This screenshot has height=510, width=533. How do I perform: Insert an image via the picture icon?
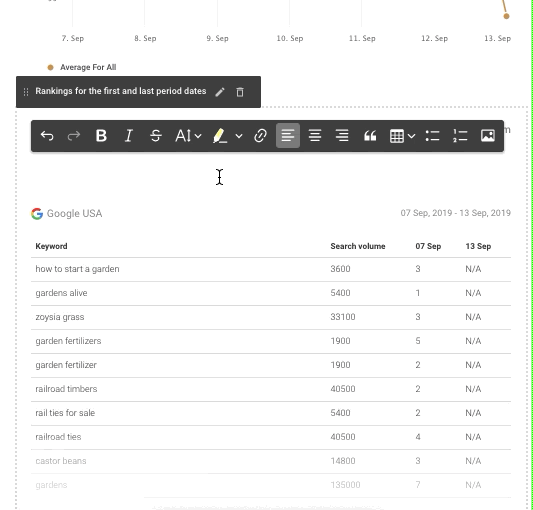click(488, 136)
